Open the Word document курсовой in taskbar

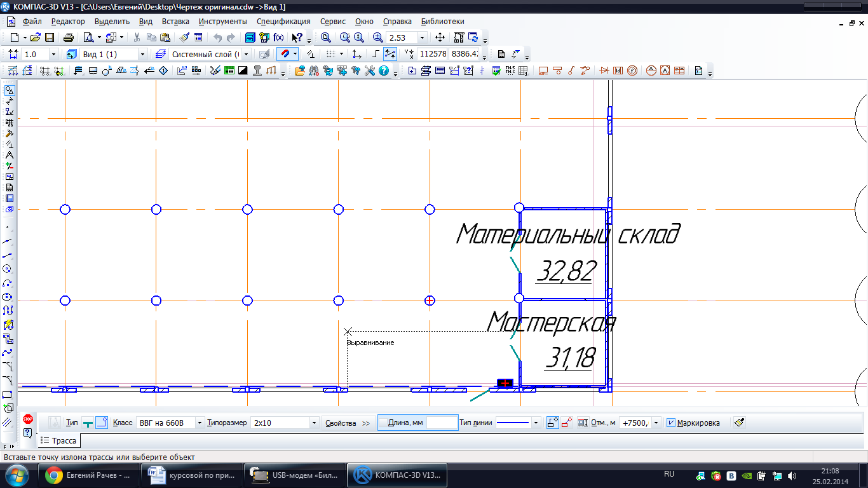pyautogui.click(x=191, y=475)
